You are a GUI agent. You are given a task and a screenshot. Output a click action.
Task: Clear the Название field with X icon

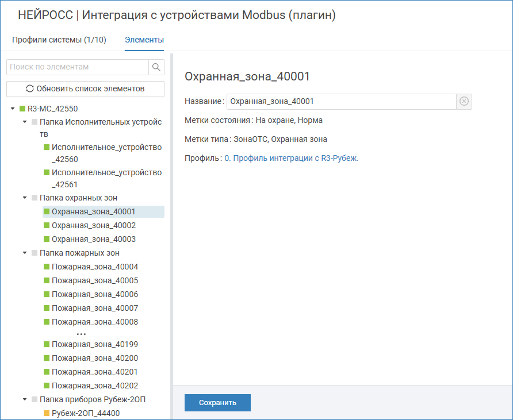[464, 102]
